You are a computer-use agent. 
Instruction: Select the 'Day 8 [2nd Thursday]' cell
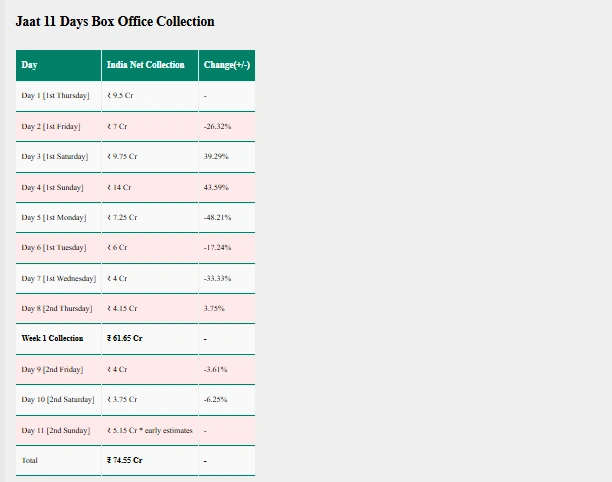click(59, 308)
